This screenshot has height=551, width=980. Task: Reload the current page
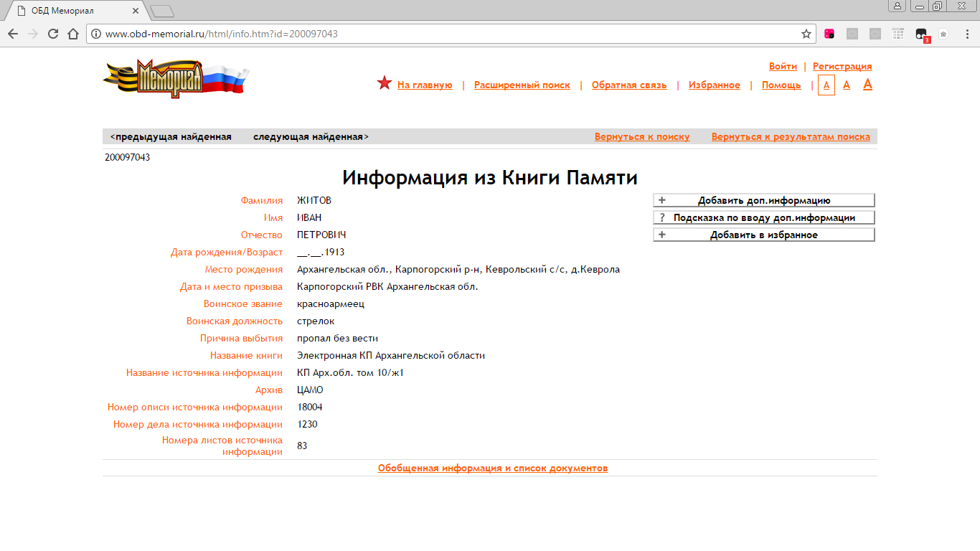(x=52, y=34)
